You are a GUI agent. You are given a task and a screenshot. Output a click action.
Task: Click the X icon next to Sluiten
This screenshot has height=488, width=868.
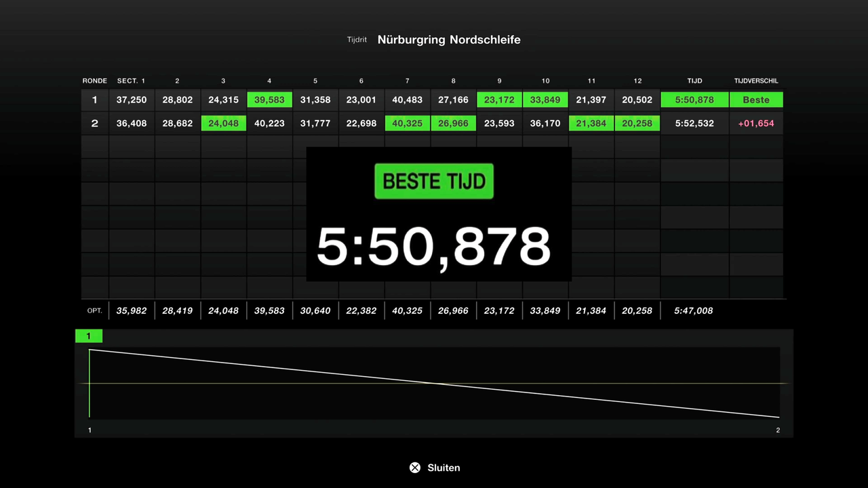(x=415, y=468)
